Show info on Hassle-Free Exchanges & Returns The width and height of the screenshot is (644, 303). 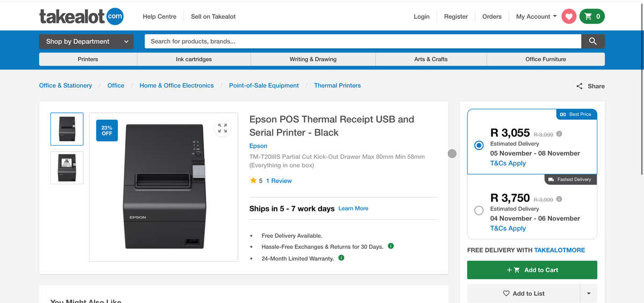pos(391,246)
